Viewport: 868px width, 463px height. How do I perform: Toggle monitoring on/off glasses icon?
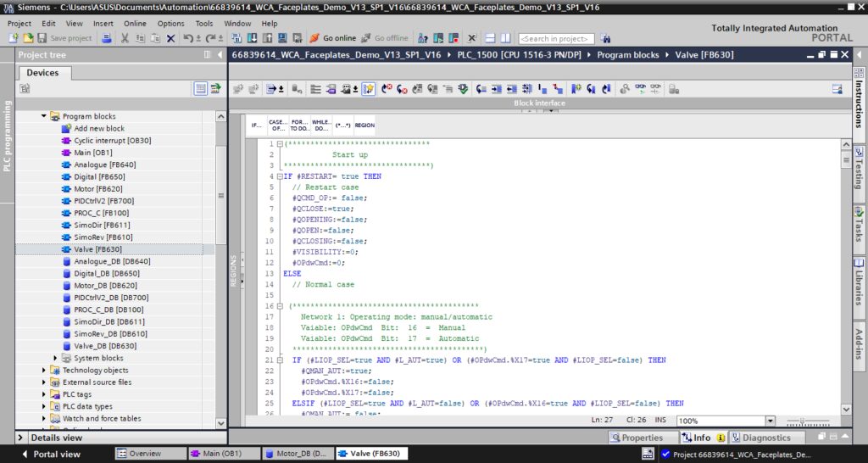(x=641, y=88)
